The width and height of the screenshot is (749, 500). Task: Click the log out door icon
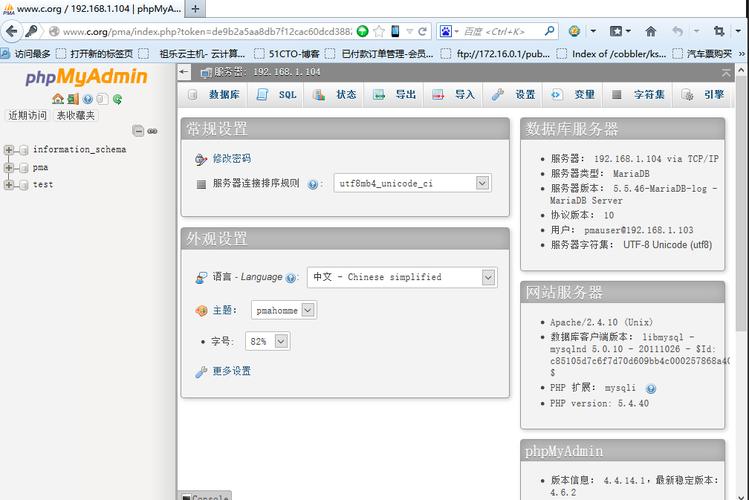(x=73, y=99)
